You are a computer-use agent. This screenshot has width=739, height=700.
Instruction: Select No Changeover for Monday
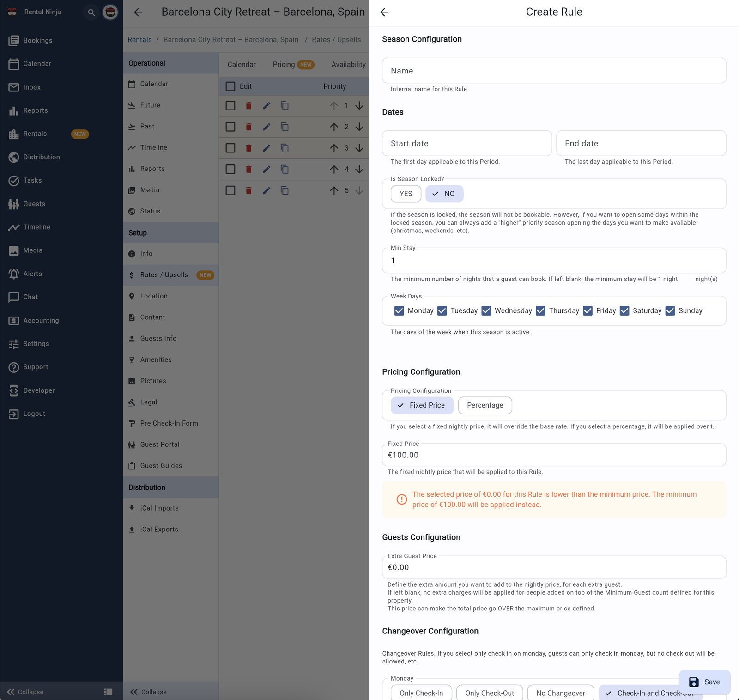click(x=560, y=693)
